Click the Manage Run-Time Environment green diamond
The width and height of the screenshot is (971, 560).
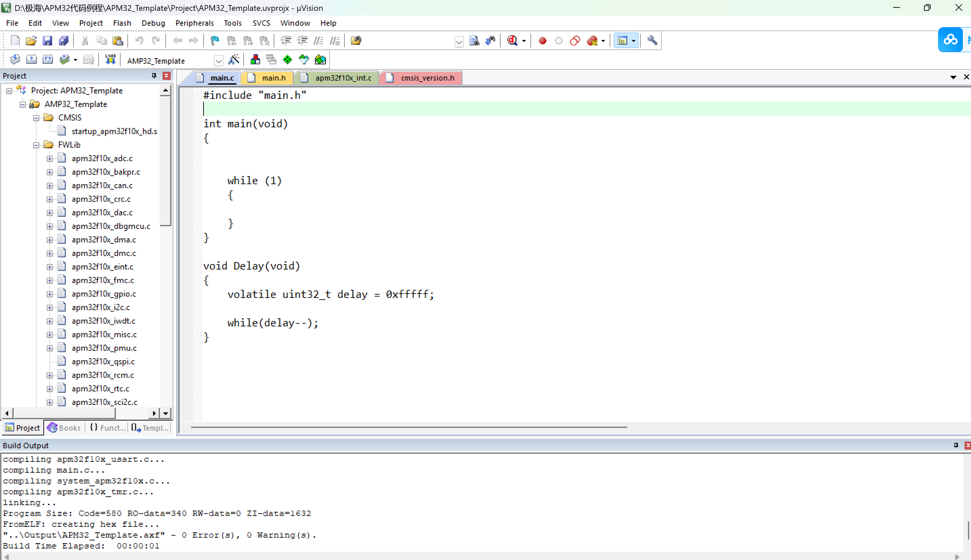(288, 60)
